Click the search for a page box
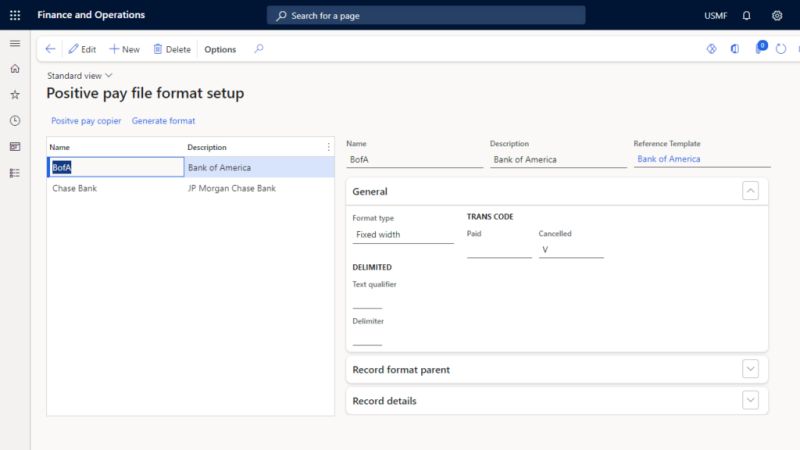 tap(426, 15)
